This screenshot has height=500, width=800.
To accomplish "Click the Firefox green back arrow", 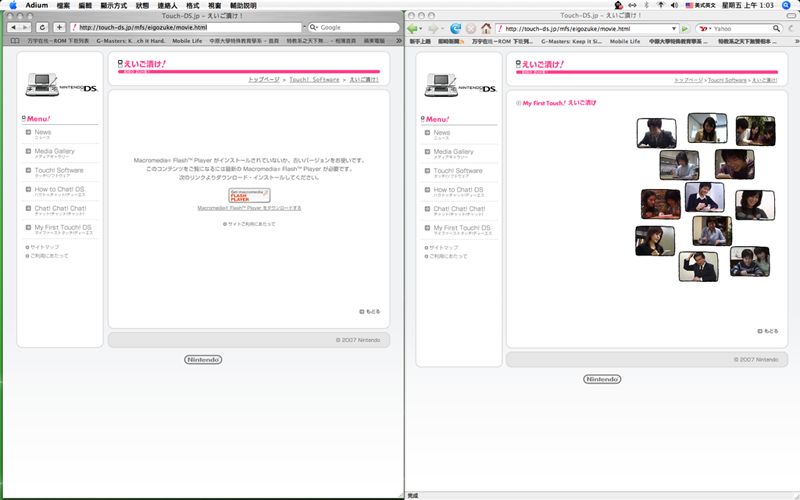I will point(412,29).
